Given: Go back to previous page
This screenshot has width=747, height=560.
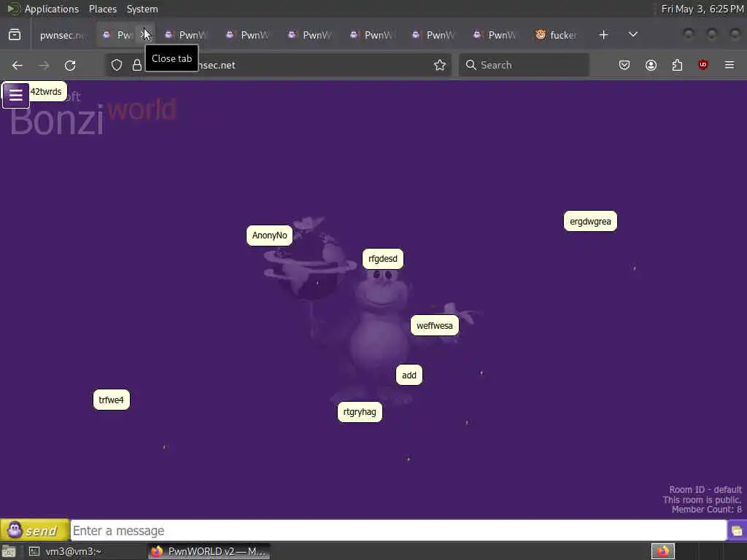Looking at the screenshot, I should pos(18,65).
